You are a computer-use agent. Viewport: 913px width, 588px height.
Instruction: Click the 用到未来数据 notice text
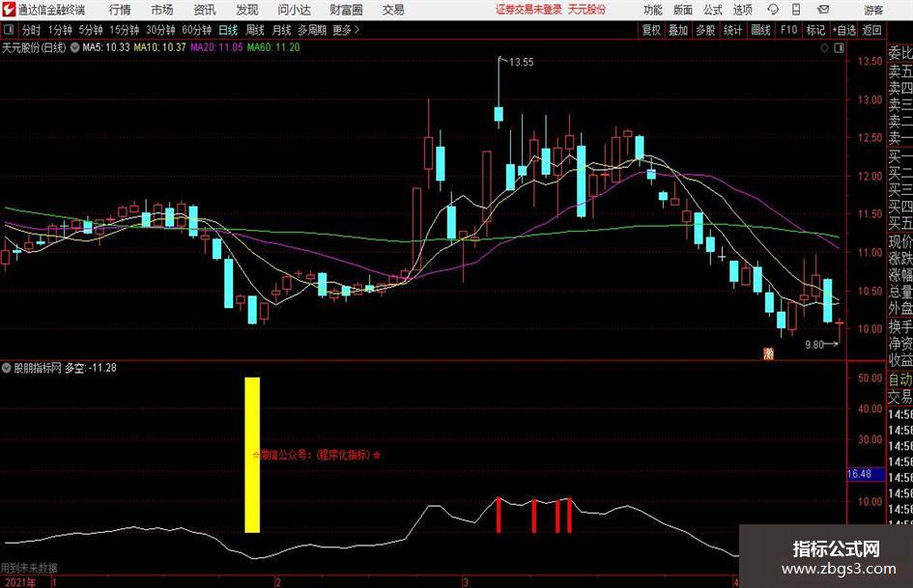click(x=29, y=569)
